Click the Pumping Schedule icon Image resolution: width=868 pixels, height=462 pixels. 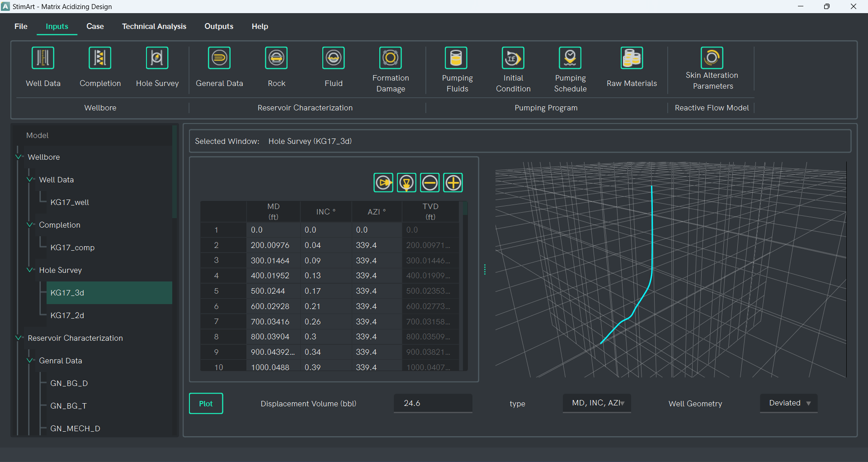(570, 58)
